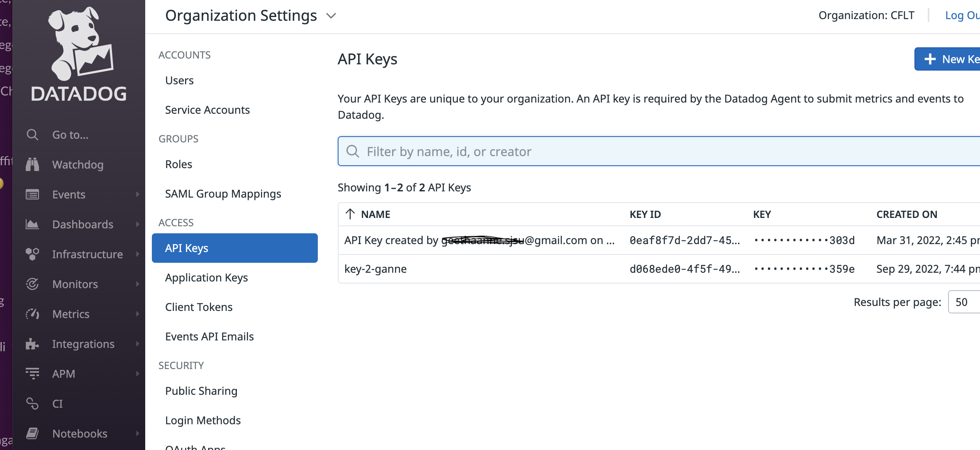Expand the Notebooks submenu arrow
This screenshot has height=450, width=980.
coord(138,433)
